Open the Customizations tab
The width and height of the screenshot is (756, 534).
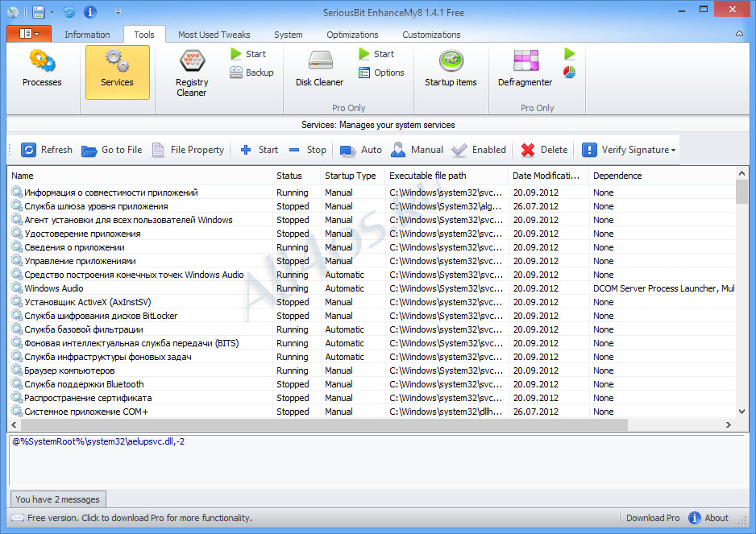[x=431, y=35]
